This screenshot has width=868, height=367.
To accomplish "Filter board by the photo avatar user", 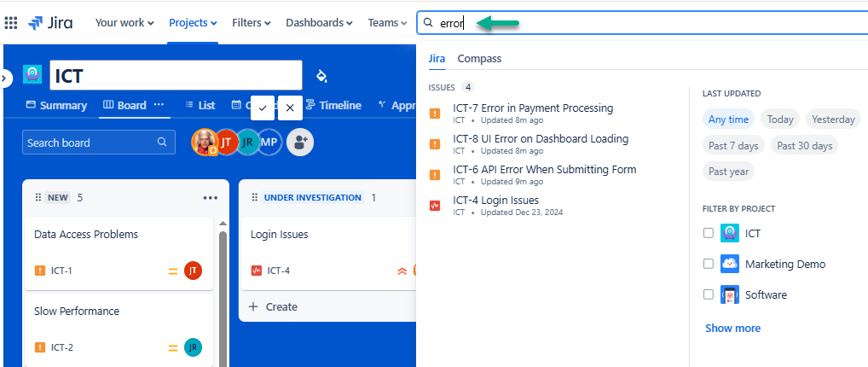I will click(205, 143).
